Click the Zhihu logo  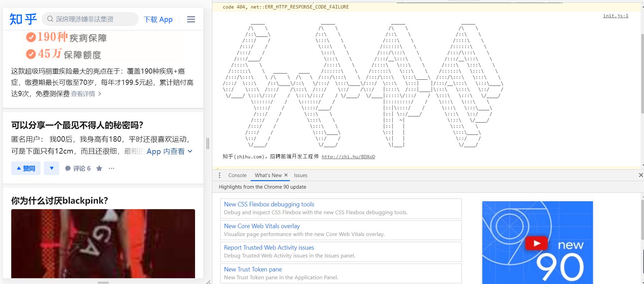(x=23, y=19)
